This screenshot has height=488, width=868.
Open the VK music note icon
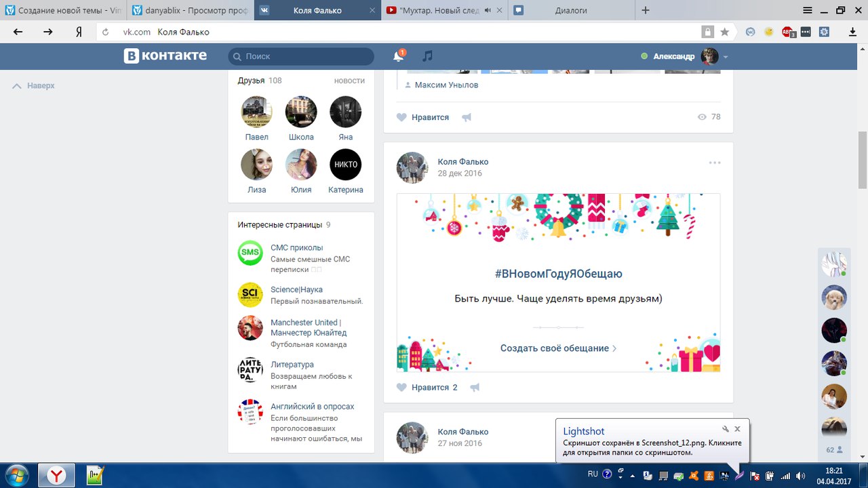click(x=427, y=56)
